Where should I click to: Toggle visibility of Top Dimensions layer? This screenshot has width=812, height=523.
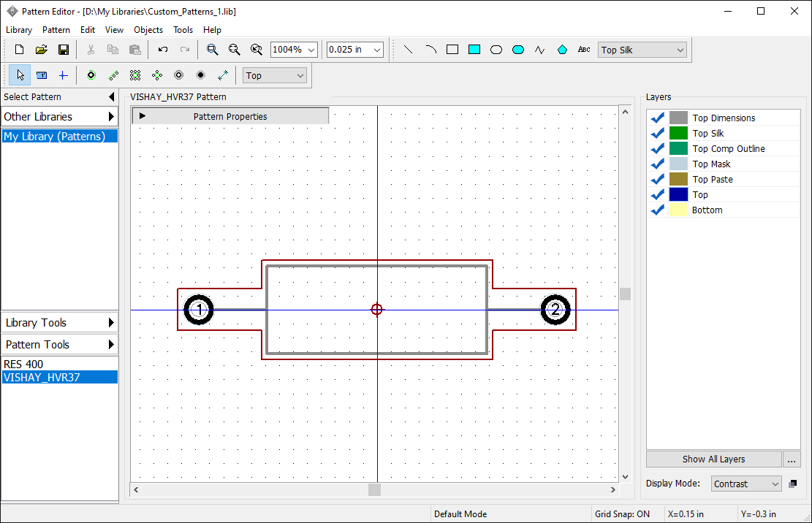click(x=658, y=118)
